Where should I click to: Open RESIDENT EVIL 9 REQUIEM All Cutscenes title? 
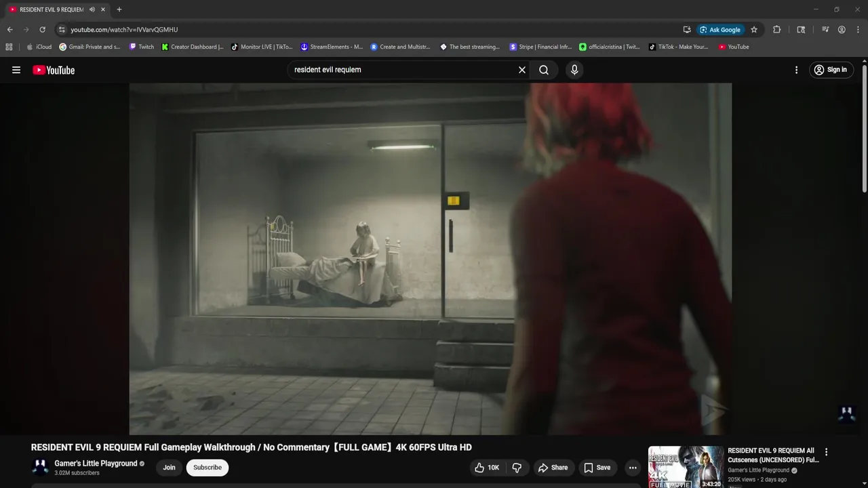pyautogui.click(x=773, y=455)
